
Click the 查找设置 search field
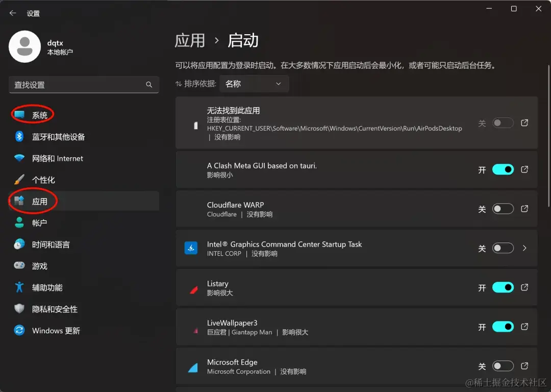[84, 84]
